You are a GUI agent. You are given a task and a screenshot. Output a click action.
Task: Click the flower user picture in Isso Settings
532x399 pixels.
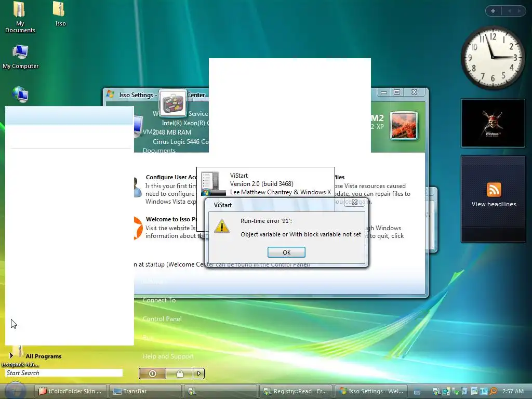[x=404, y=126]
